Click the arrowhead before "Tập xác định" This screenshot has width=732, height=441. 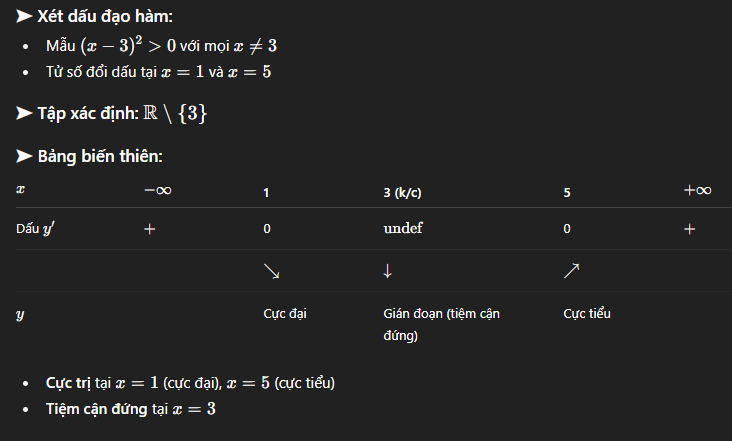tap(24, 114)
